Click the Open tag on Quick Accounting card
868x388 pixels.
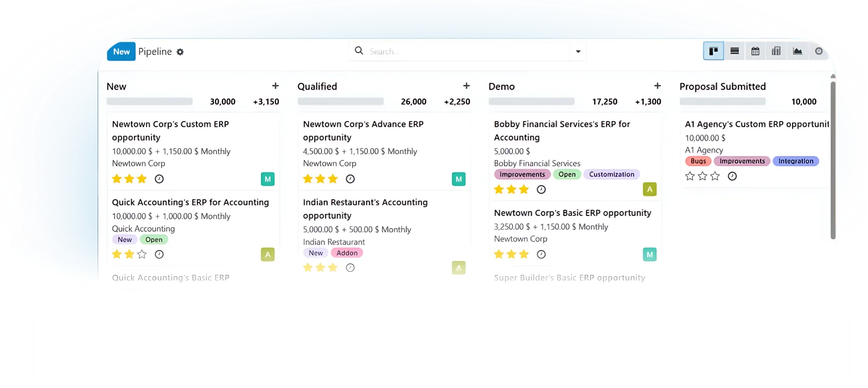[154, 240]
